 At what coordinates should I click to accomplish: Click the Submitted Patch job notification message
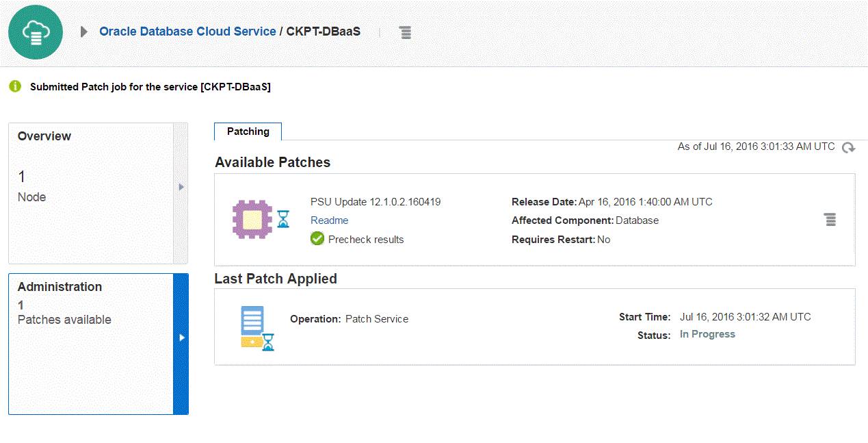[x=150, y=87]
